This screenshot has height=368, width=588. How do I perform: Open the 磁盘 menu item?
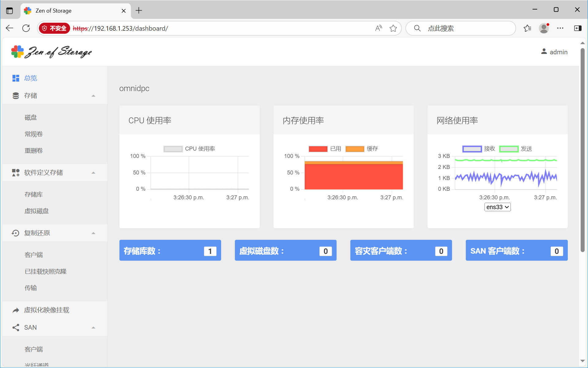[x=31, y=117]
